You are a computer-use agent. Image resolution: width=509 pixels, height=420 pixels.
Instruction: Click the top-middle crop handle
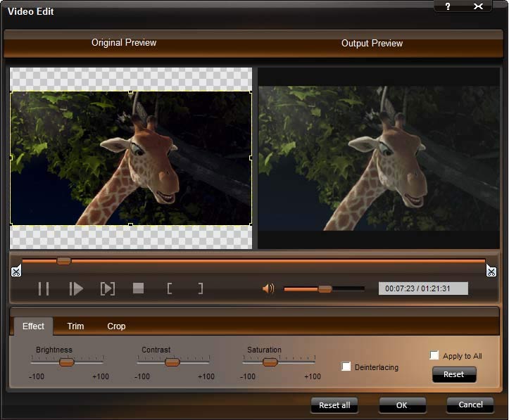point(130,91)
